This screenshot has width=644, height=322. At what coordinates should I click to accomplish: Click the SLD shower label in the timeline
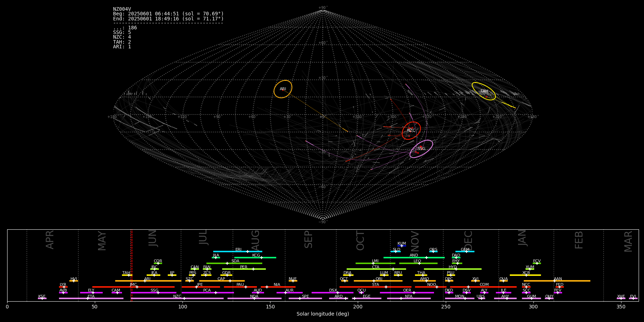396,250
